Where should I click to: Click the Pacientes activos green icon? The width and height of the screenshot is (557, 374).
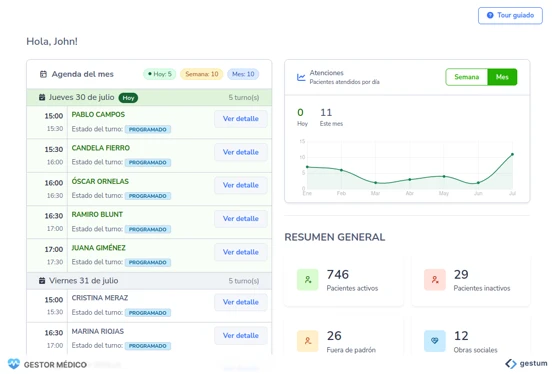(x=308, y=280)
